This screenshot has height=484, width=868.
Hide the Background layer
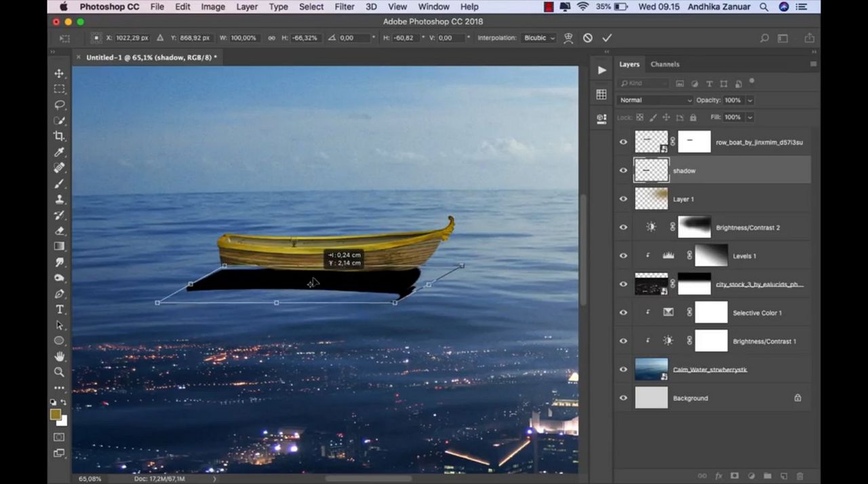(623, 398)
